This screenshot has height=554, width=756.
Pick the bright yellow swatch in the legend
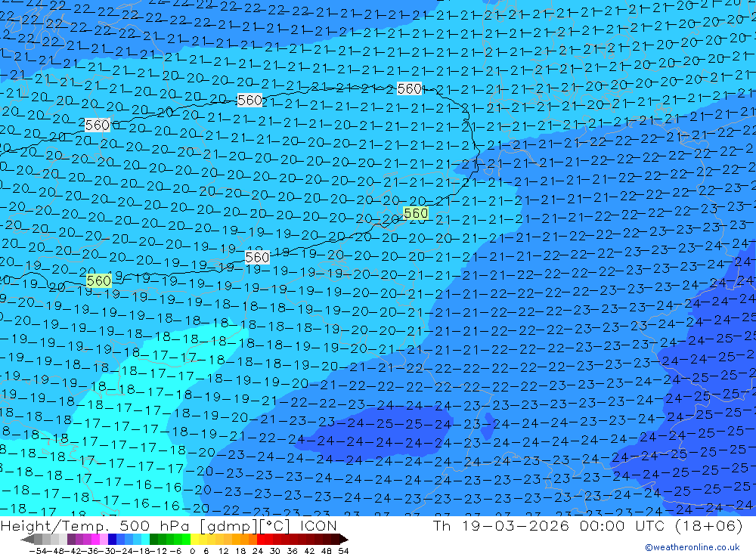[194, 540]
